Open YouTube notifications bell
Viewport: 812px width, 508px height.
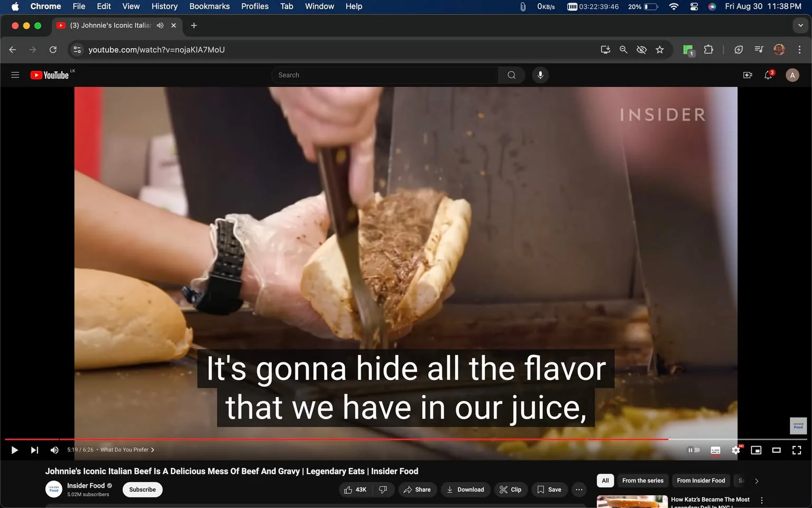point(769,75)
